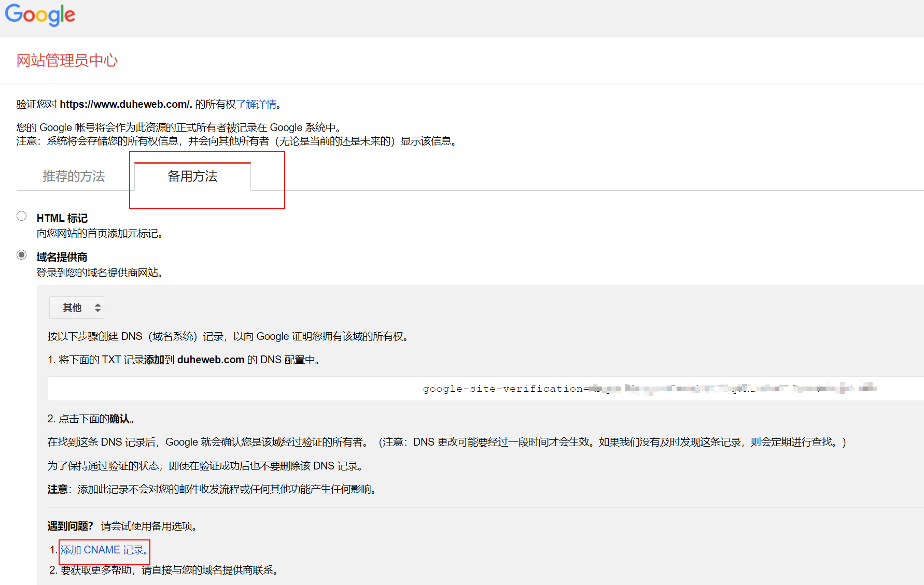The height and width of the screenshot is (585, 924).
Task: Open the 其他 provider dropdown
Action: point(77,308)
